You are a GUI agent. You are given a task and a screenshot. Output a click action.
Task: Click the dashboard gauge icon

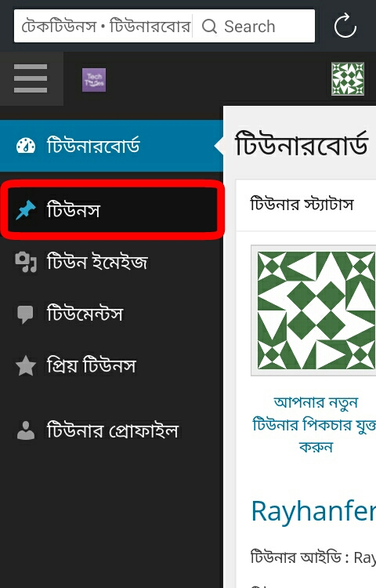pos(26,146)
